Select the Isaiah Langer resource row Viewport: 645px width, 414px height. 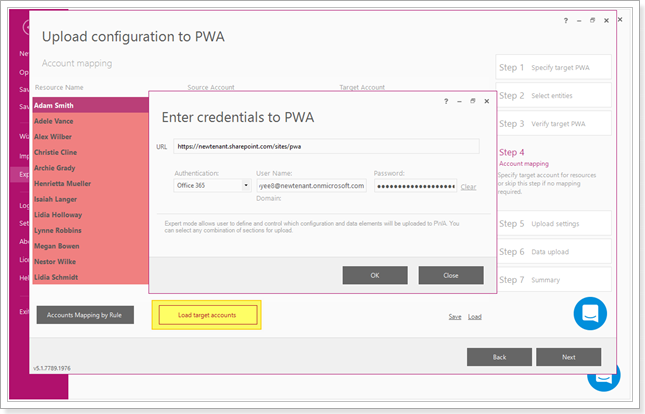[90, 199]
